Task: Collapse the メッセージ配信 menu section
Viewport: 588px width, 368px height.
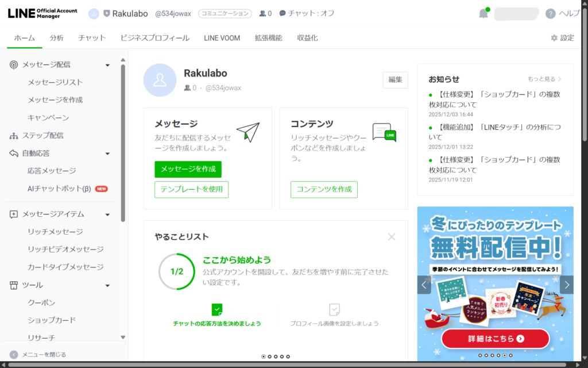Action: click(x=107, y=65)
